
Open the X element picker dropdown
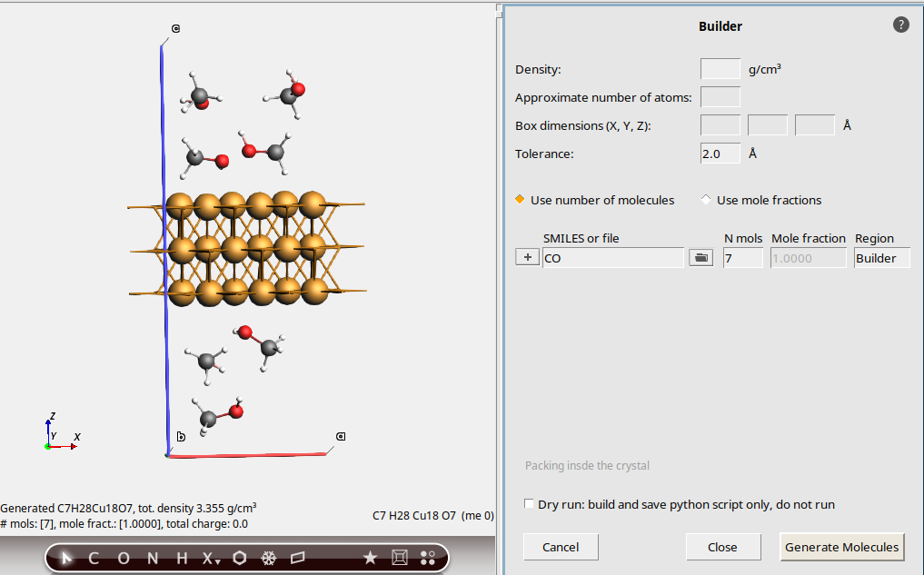[211, 559]
